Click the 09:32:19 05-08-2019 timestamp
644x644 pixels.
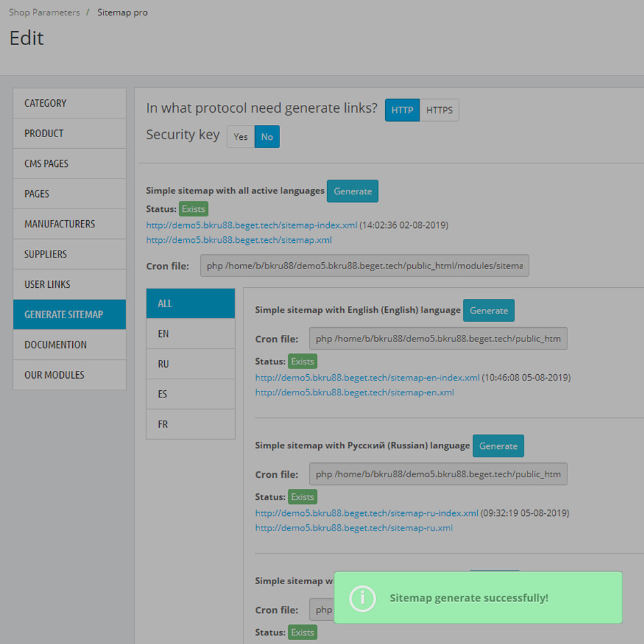coord(525,513)
